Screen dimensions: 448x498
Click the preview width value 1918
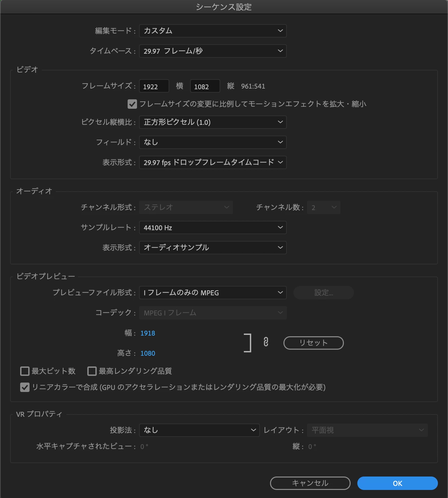pyautogui.click(x=148, y=333)
